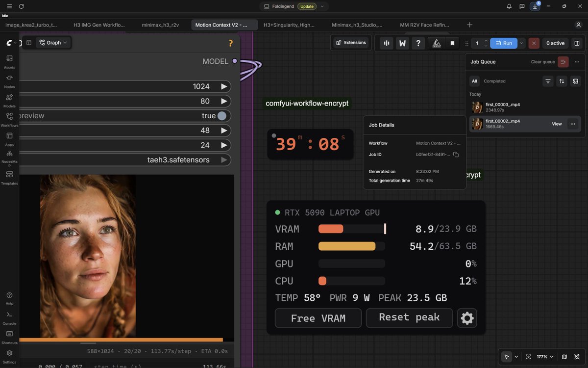This screenshot has width=588, height=368.
Task: Switch to image_krea2_turbo tab
Action: click(x=31, y=25)
